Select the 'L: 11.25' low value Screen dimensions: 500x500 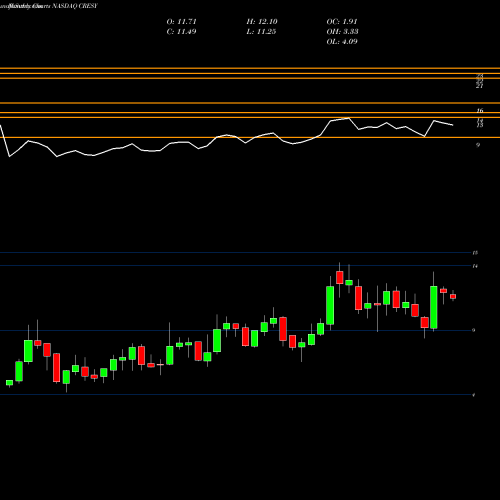tap(261, 32)
